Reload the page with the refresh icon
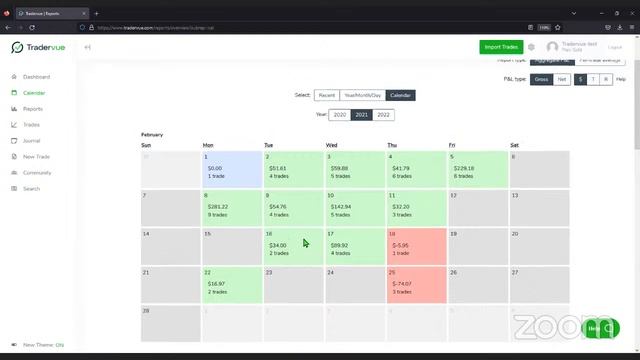Image resolution: width=640 pixels, height=360 pixels. pos(32,27)
